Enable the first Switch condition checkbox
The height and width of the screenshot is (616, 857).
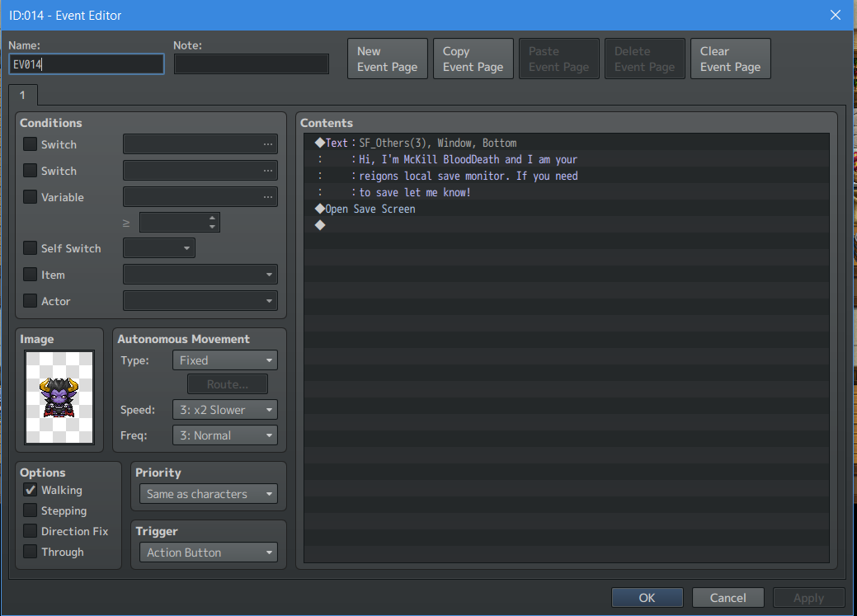pos(30,144)
